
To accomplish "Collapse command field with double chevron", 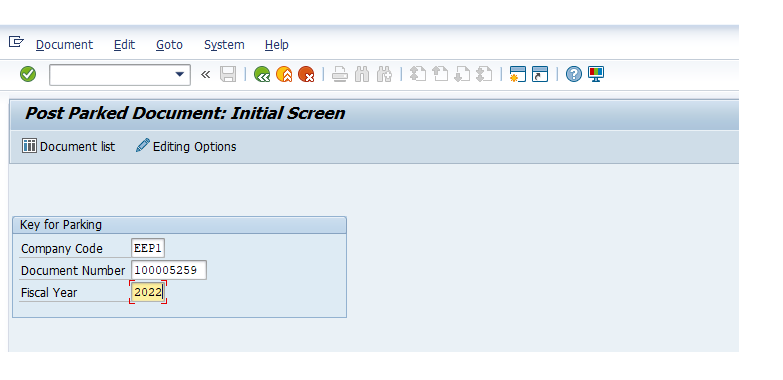I will click(x=205, y=74).
